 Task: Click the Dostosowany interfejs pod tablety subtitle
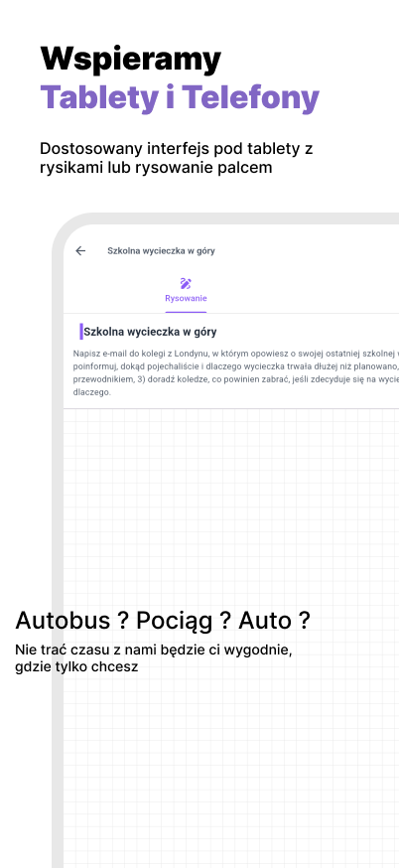click(x=177, y=148)
